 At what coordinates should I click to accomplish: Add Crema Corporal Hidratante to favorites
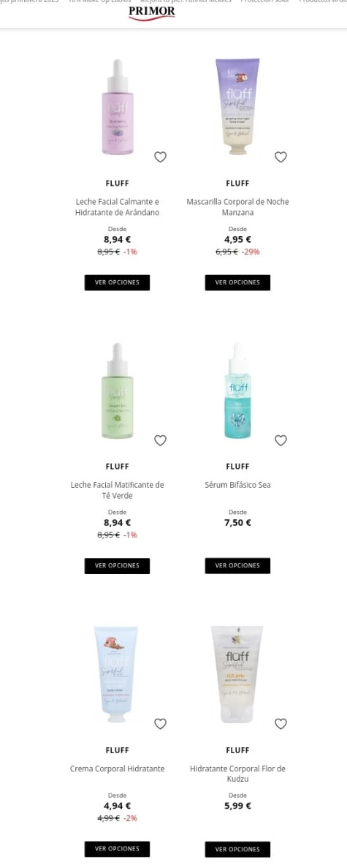(160, 724)
